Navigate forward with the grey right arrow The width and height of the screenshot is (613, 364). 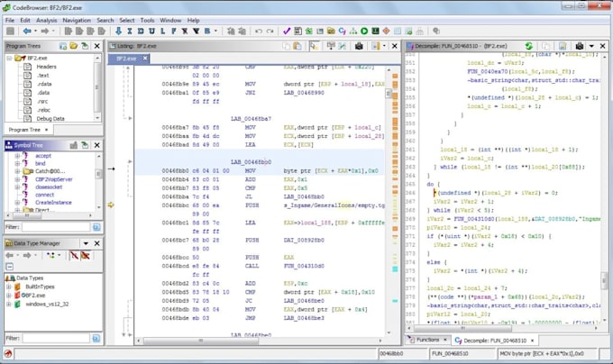point(45,32)
